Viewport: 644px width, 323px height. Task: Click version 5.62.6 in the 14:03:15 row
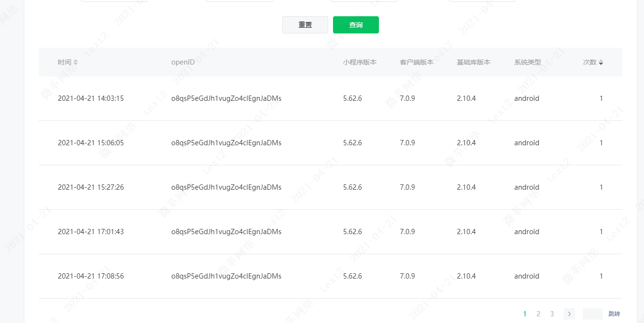[353, 98]
